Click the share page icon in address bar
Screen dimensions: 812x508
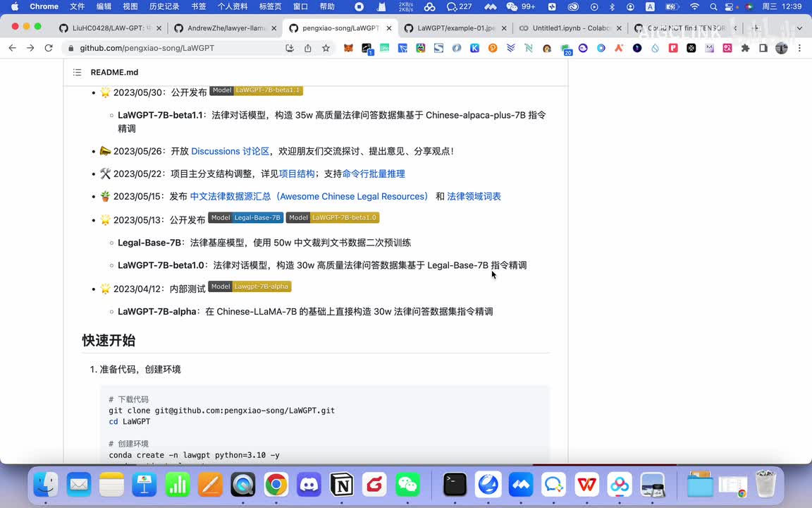[x=307, y=48]
